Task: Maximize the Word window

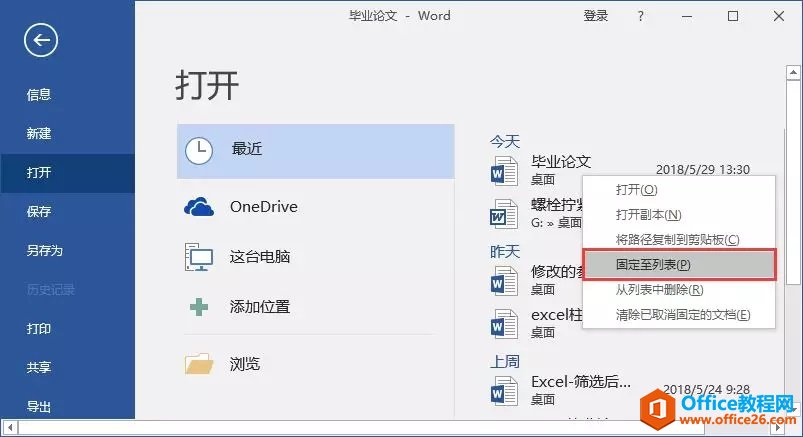Action: coord(733,16)
